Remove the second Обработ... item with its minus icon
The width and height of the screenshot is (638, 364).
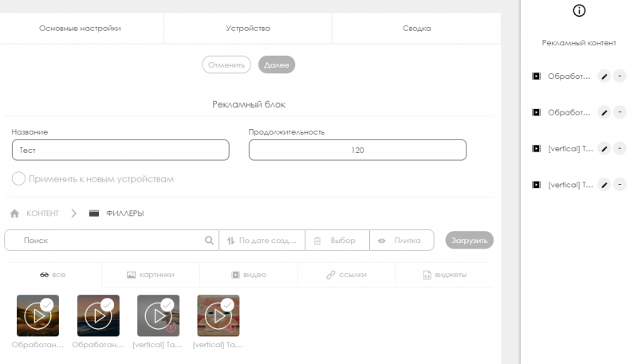[620, 112]
